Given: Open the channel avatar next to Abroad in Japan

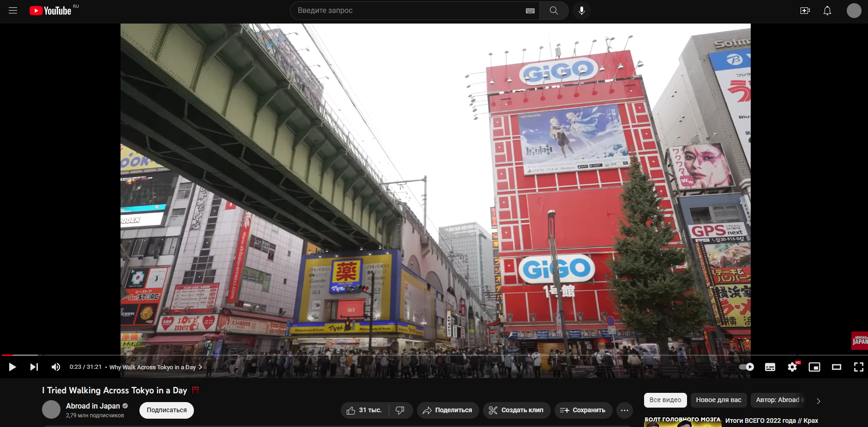Looking at the screenshot, I should (x=51, y=409).
